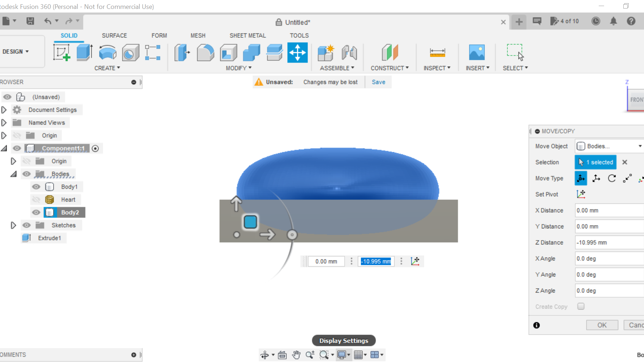Select the Fillet tool
644x362 pixels.
tap(206, 52)
